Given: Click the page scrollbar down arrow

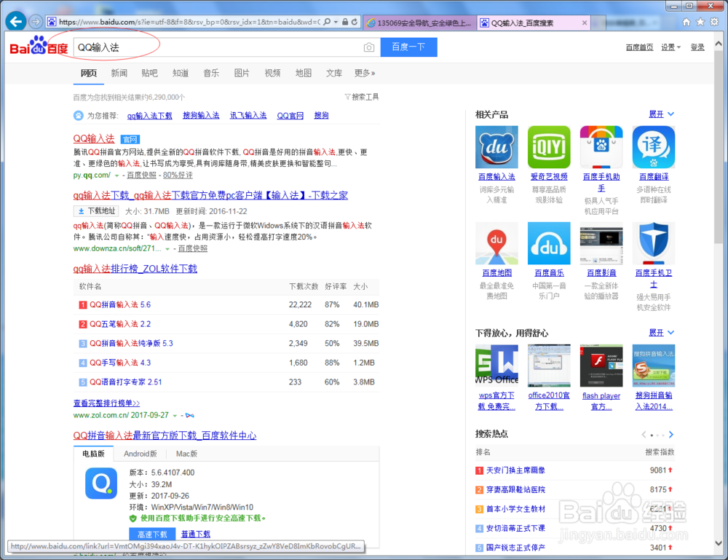Looking at the screenshot, I should pos(719,543).
